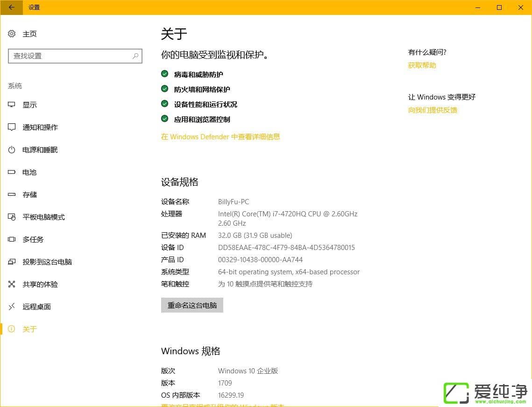This screenshot has width=532, height=407.
Task: Select the 显示 (Display) sidebar icon
Action: point(11,105)
